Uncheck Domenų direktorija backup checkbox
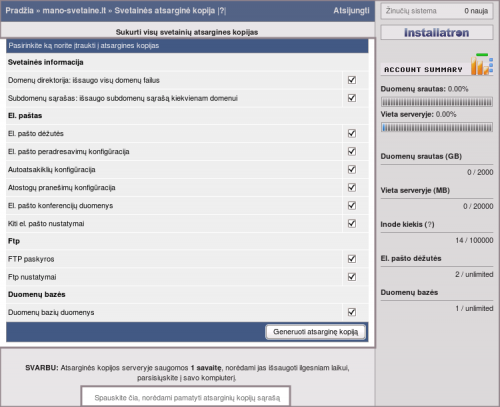The width and height of the screenshot is (500, 407). coord(352,80)
